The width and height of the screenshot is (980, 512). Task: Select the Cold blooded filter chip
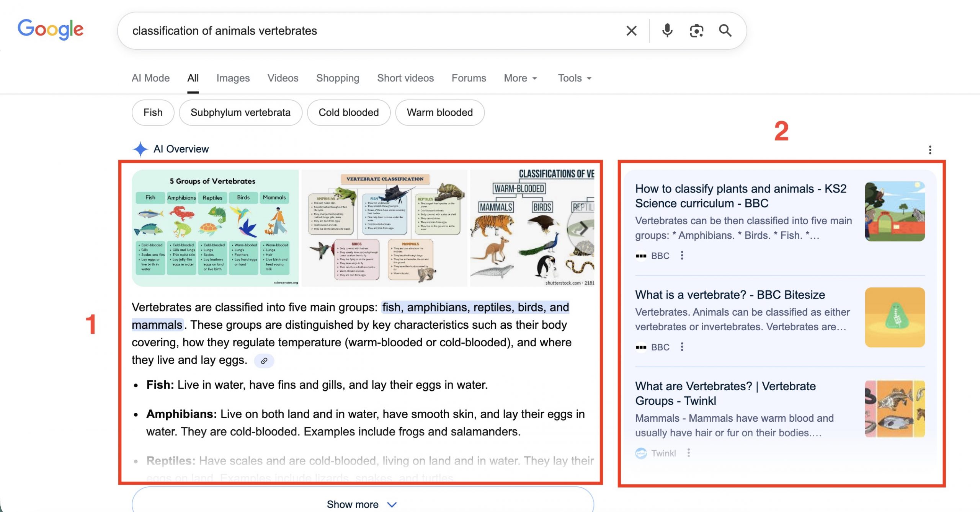click(348, 113)
